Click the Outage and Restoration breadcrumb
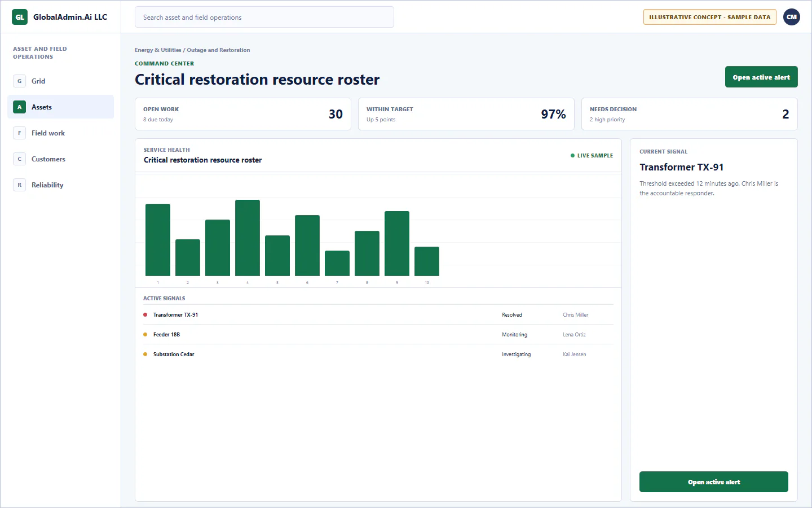This screenshot has height=508, width=812. (x=218, y=50)
